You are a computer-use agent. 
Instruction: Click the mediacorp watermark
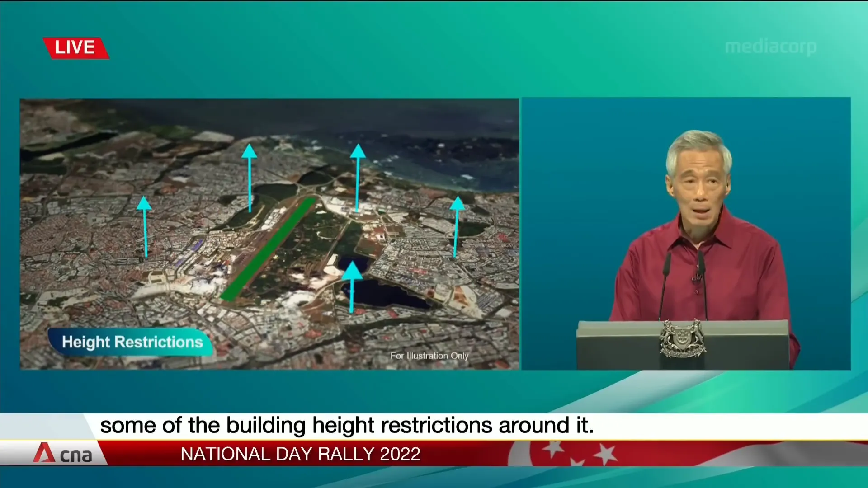[x=770, y=47]
